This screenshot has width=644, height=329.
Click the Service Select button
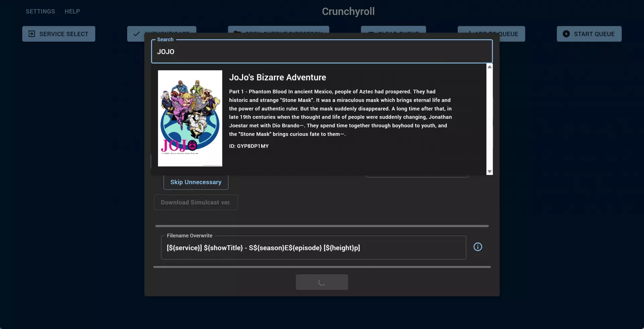59,34
